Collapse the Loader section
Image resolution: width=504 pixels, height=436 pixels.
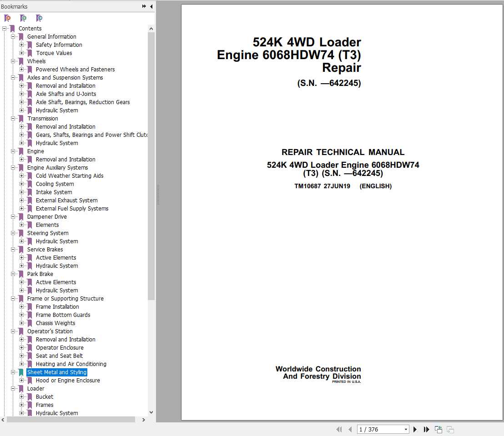pos(13,389)
